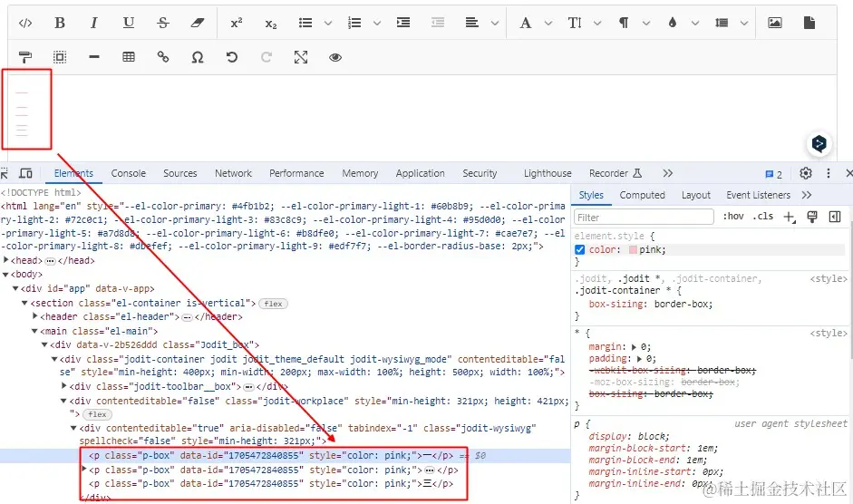Apply bold formatting

(x=60, y=23)
